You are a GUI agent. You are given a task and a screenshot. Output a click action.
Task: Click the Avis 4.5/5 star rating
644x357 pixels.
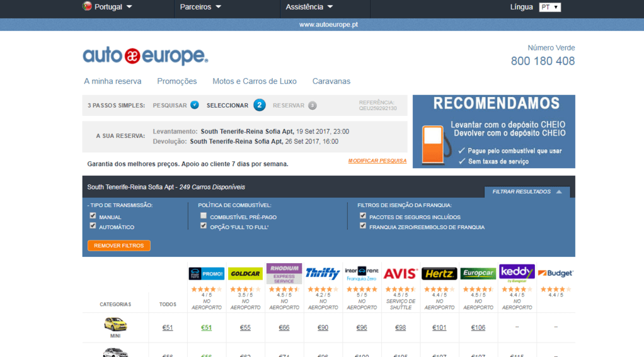400,289
